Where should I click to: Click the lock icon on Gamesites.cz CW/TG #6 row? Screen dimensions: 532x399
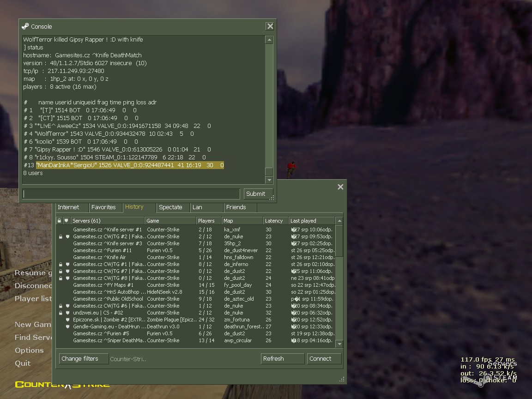click(61, 306)
